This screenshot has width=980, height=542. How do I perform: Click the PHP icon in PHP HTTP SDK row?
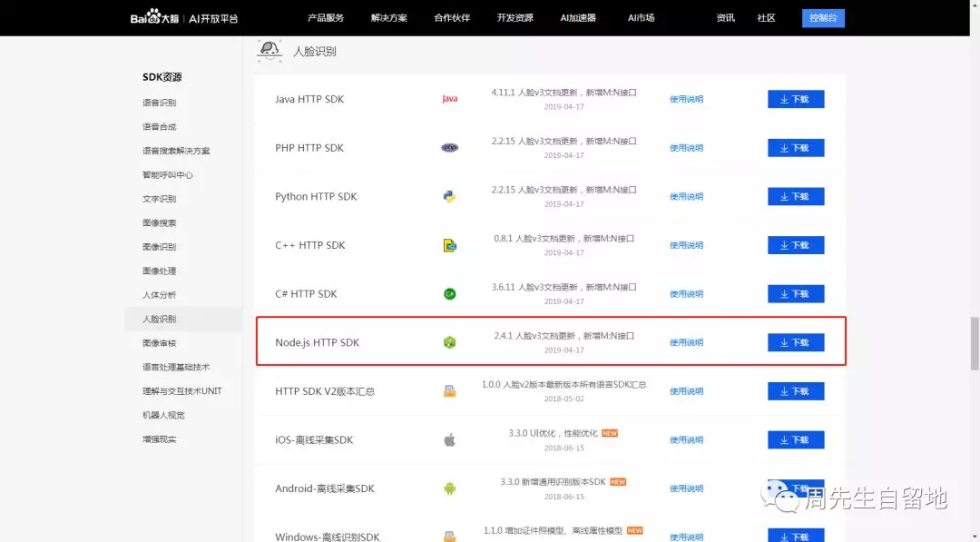pyautogui.click(x=449, y=148)
